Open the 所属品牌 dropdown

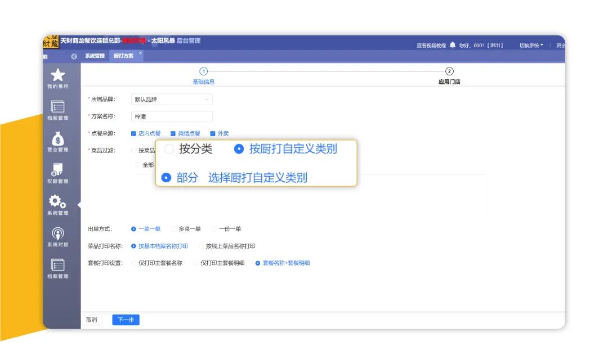tap(172, 100)
